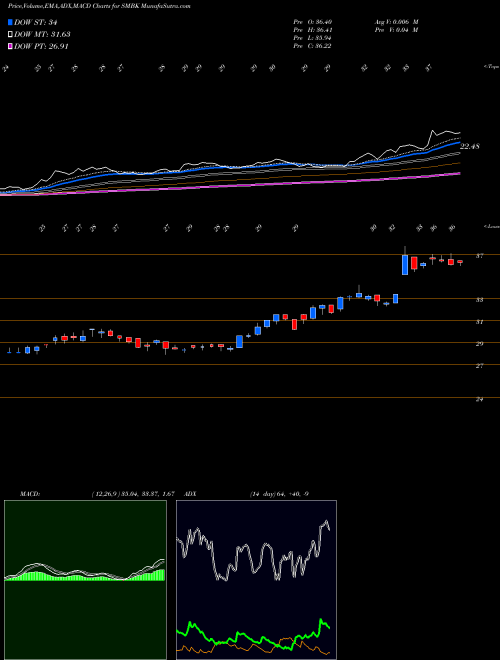The width and height of the screenshot is (500, 660).
Task: Click the 24 price axis label
Action: [479, 399]
